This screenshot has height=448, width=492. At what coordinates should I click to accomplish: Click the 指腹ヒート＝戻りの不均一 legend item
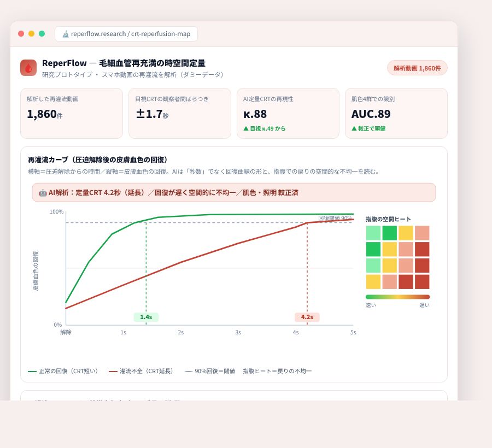[277, 371]
